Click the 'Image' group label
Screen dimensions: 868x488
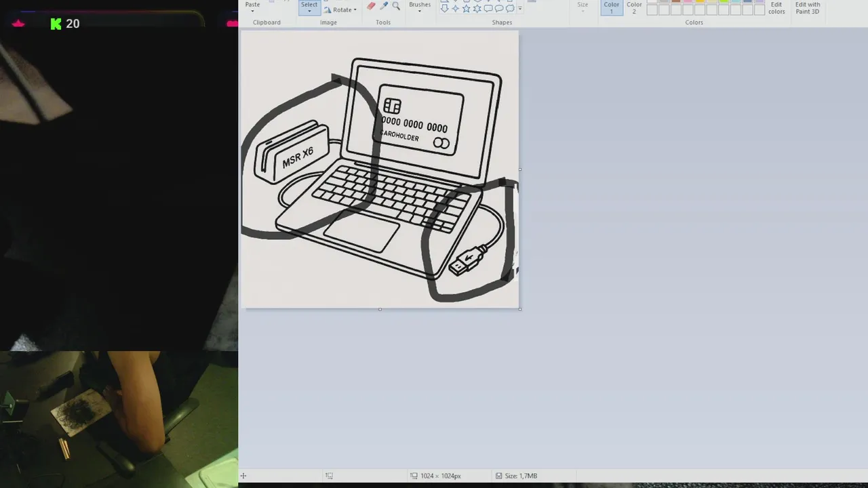[x=328, y=22]
